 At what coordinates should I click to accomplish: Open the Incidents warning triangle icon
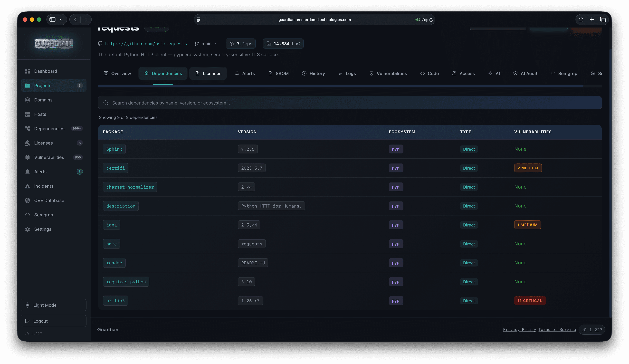[x=28, y=186]
